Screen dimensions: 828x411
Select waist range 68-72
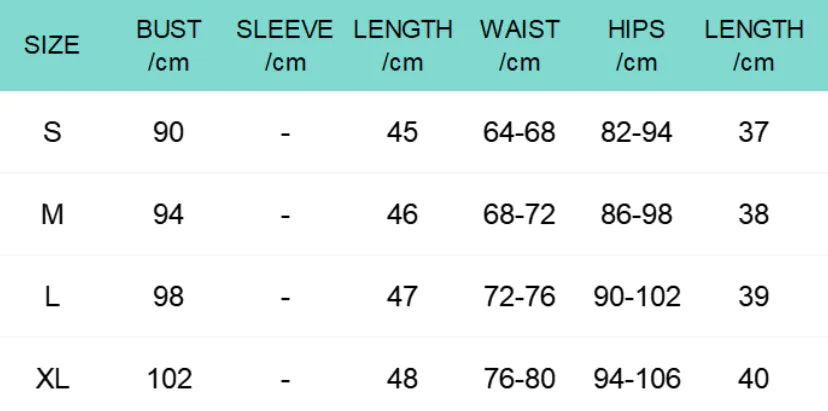point(519,214)
